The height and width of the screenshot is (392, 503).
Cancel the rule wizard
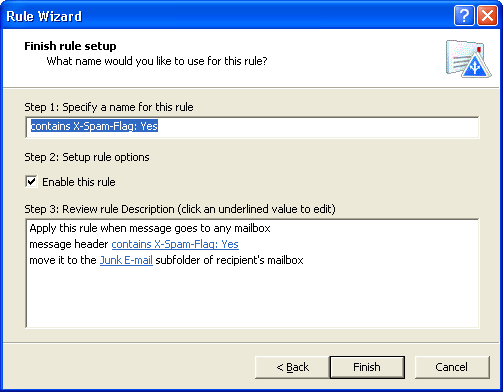click(452, 367)
